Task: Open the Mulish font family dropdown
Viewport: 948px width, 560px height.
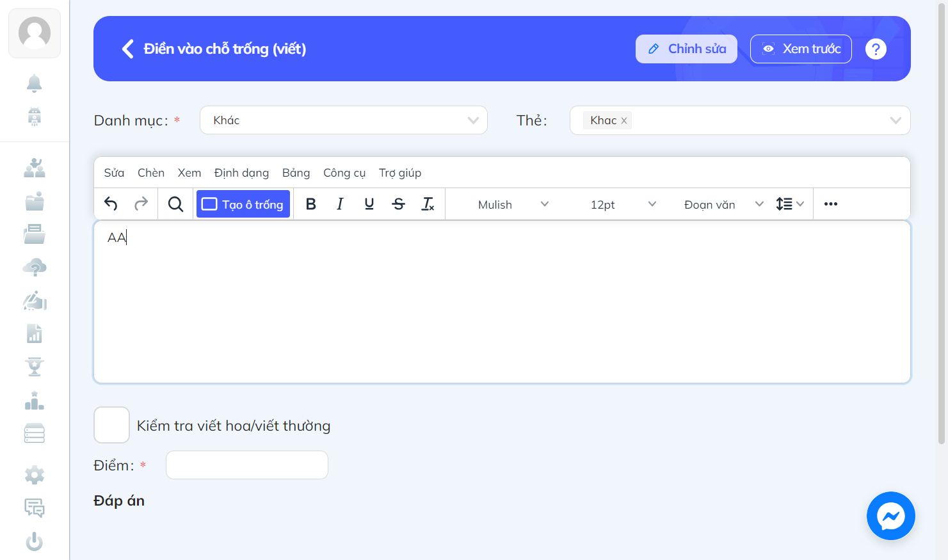Action: (513, 204)
